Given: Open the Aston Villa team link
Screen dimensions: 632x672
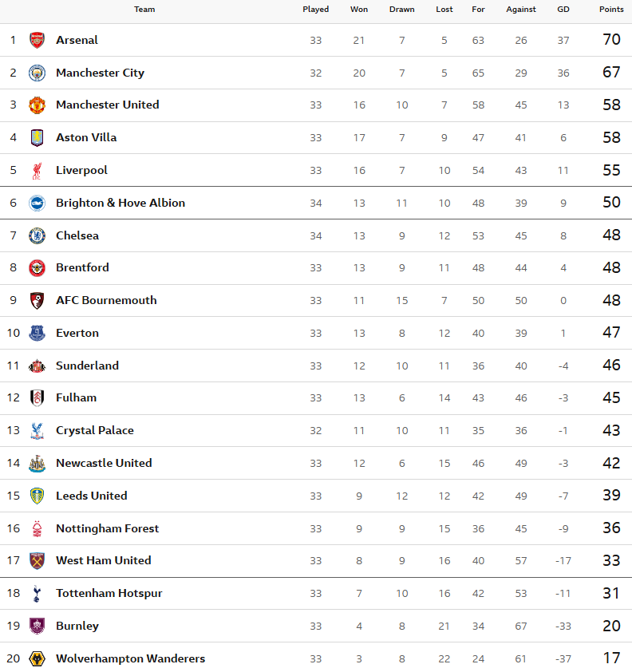Looking at the screenshot, I should (86, 137).
